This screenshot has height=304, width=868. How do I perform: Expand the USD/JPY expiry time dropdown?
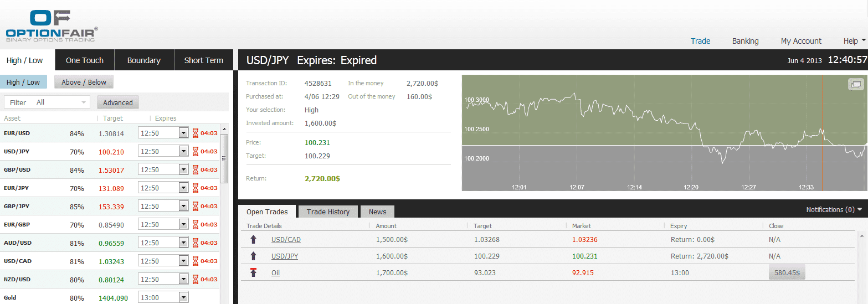(x=184, y=151)
